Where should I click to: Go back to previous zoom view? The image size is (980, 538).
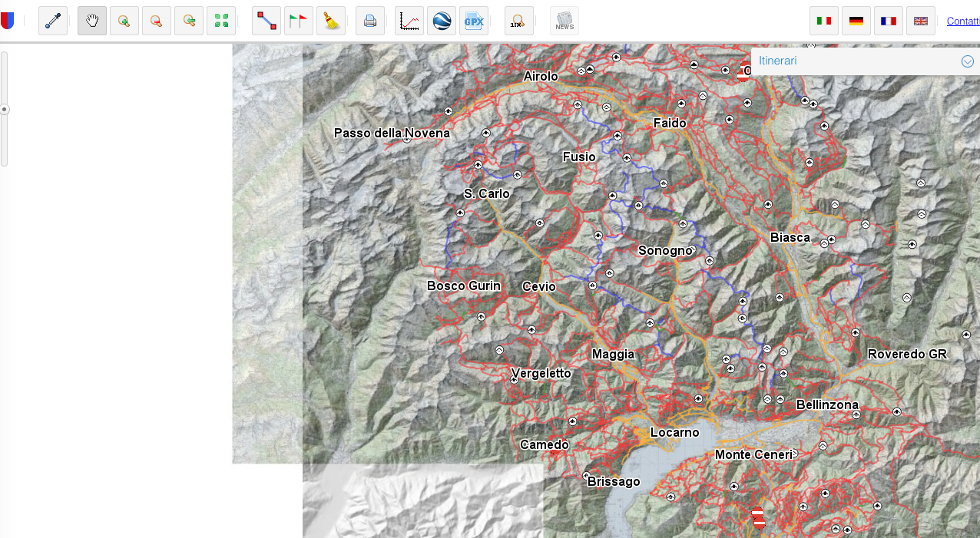point(189,21)
